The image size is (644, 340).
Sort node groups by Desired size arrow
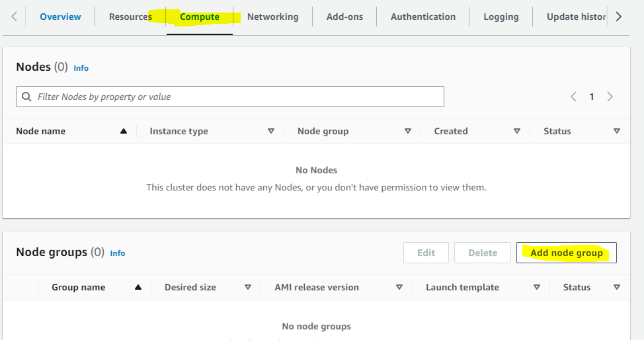pyautogui.click(x=248, y=287)
